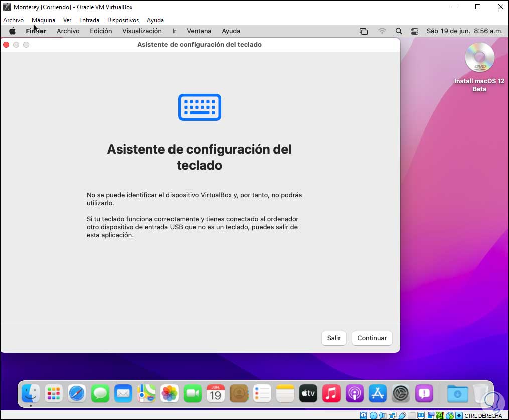Click the VirtualBox optical disc status icon
Image resolution: width=509 pixels, height=420 pixels.
[373, 415]
